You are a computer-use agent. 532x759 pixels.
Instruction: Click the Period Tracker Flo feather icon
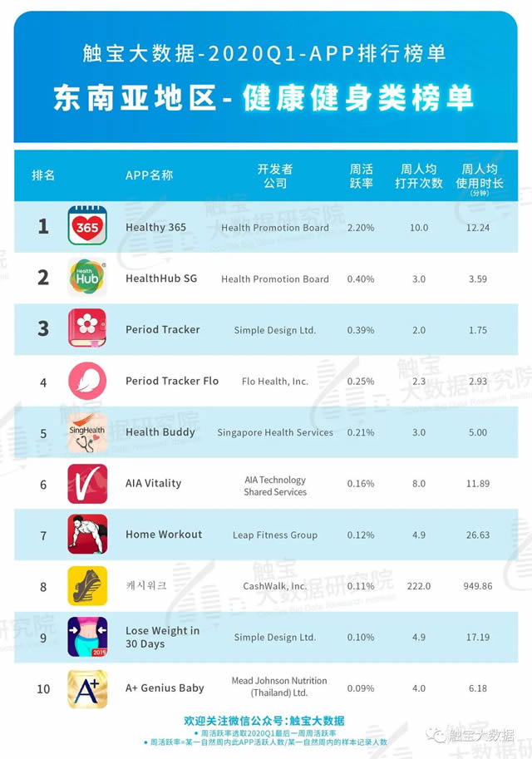click(87, 381)
